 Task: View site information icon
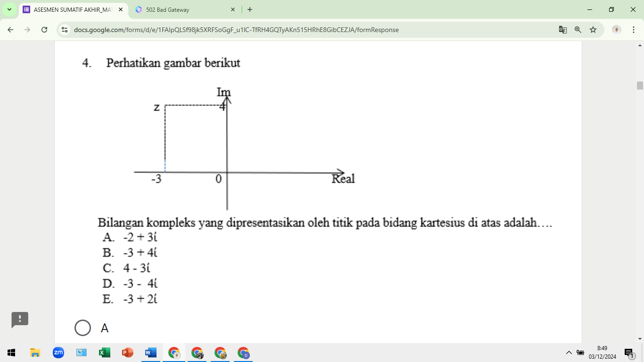tap(65, 30)
